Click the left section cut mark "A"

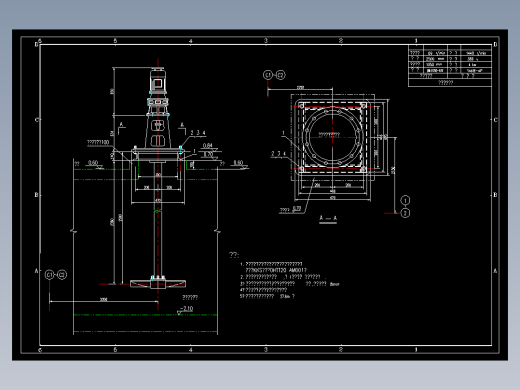pyautogui.click(x=121, y=125)
